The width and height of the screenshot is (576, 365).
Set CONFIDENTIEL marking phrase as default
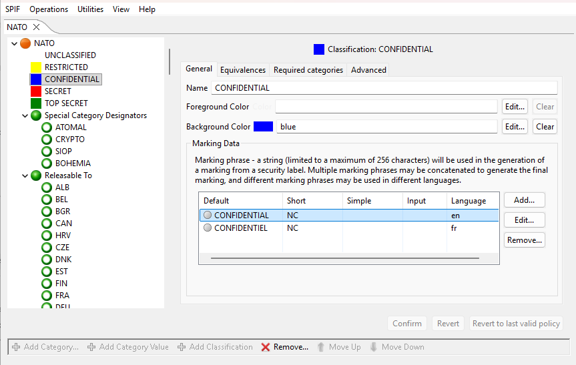point(208,228)
